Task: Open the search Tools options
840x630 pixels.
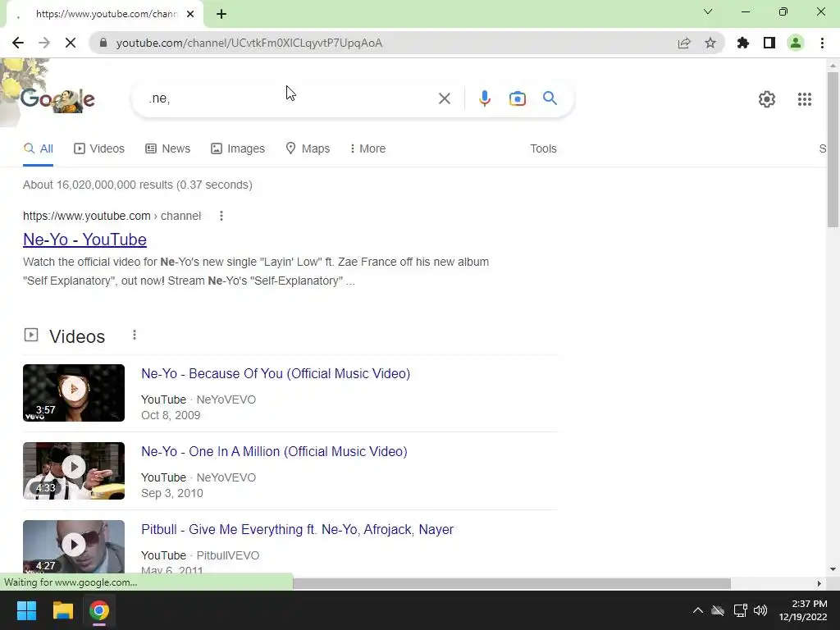Action: pyautogui.click(x=543, y=148)
